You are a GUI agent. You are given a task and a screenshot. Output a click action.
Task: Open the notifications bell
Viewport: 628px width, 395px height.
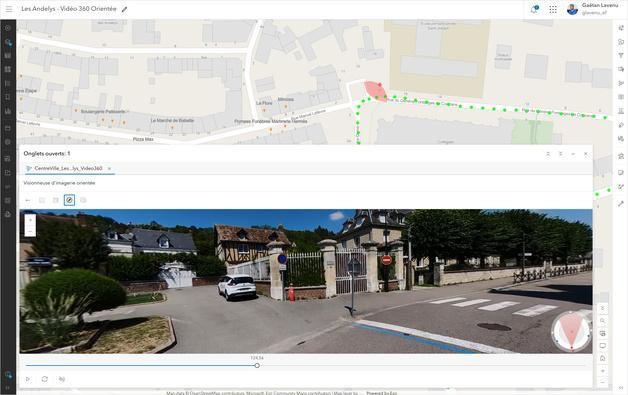pyautogui.click(x=534, y=10)
